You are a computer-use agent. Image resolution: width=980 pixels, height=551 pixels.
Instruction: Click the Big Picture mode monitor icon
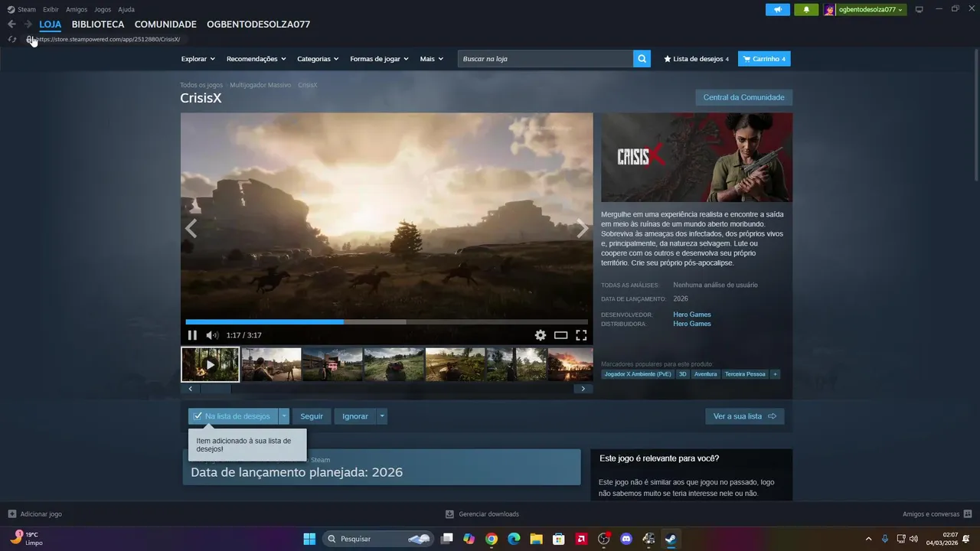920,9
